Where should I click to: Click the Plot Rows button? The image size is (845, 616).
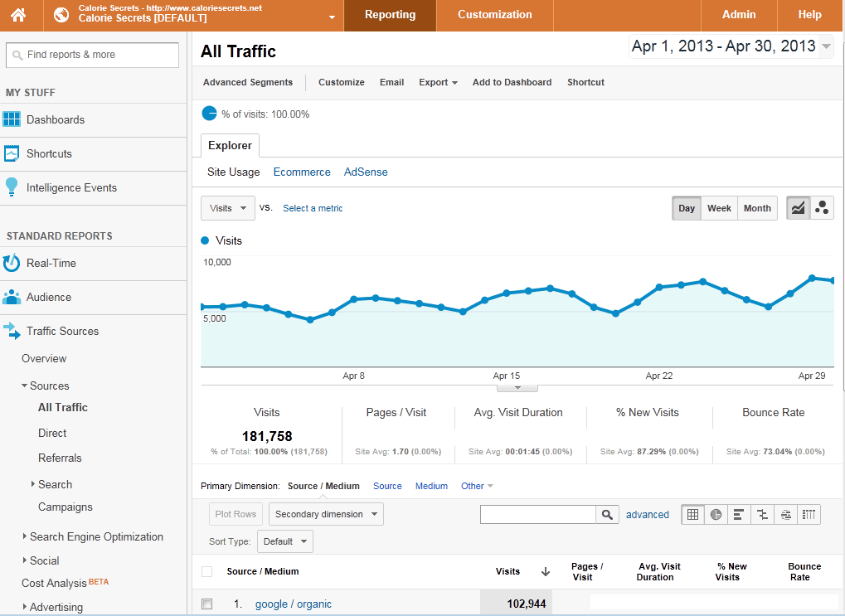pos(236,514)
